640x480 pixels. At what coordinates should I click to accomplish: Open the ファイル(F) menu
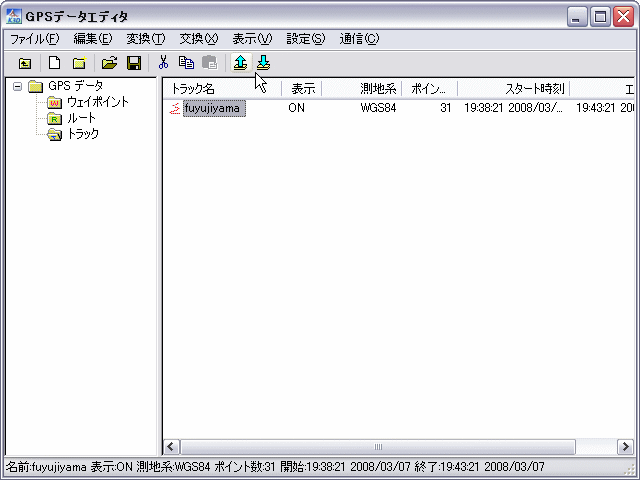[34, 39]
